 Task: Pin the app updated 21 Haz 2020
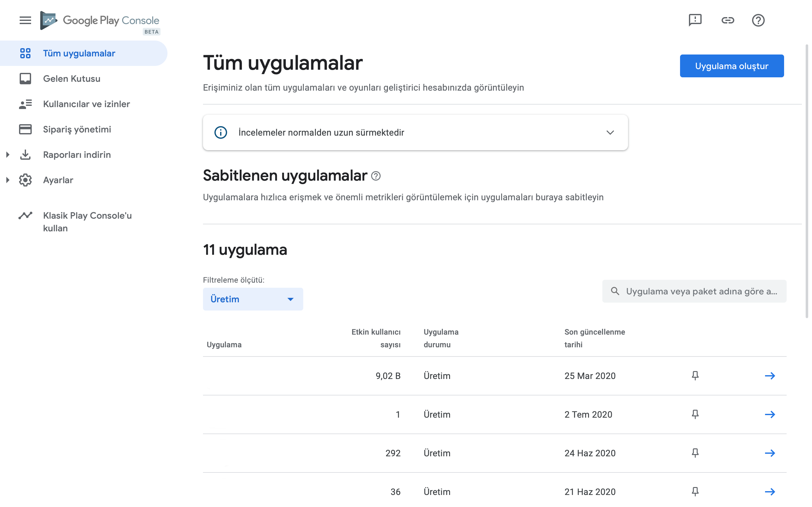[695, 491]
